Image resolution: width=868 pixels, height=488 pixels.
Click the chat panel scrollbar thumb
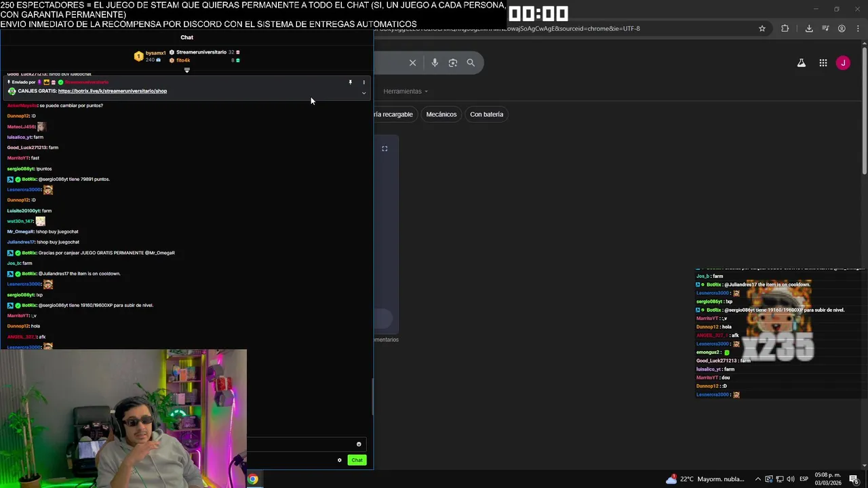pos(372,396)
